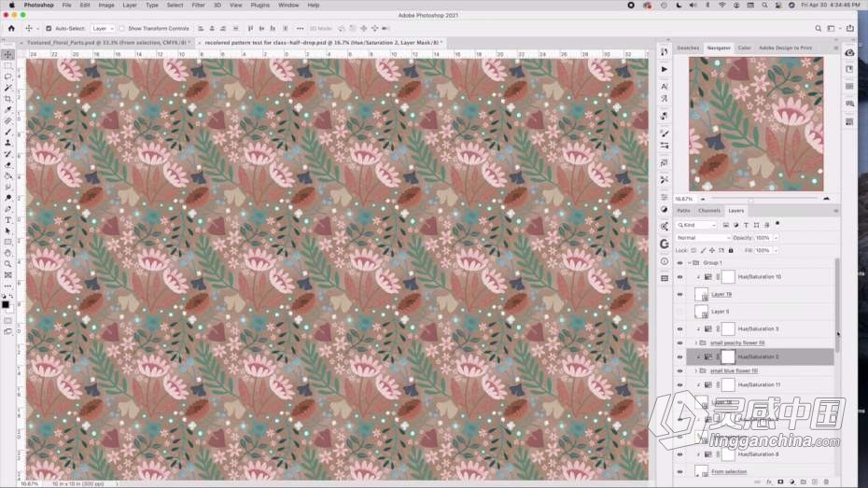Select the Path Selection arrow tool
This screenshot has width=868, height=488.
click(7, 231)
